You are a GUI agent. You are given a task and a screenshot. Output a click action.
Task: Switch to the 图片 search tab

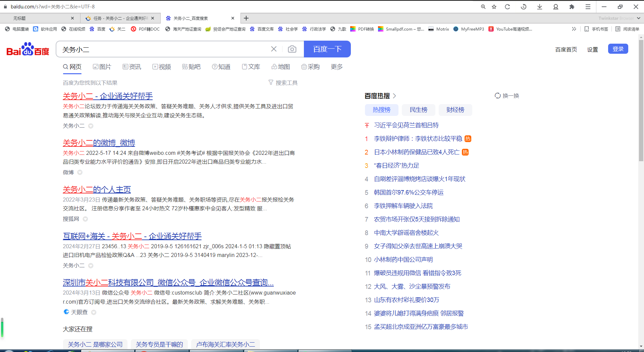(x=102, y=67)
